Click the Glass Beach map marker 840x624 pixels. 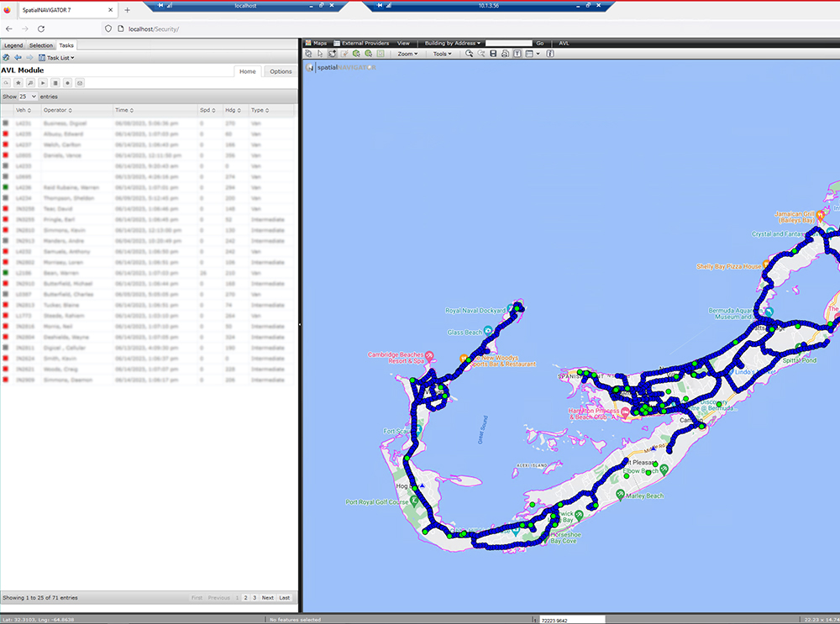pos(487,331)
